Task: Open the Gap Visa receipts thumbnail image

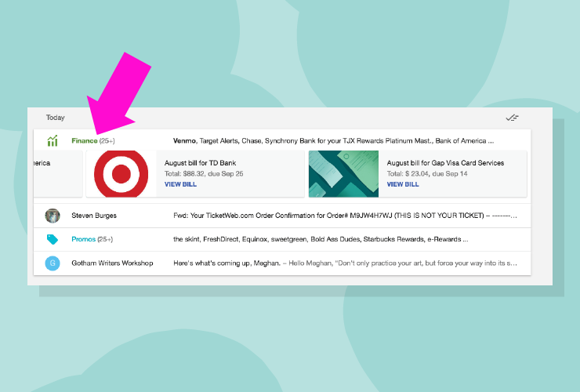Action: 343,173
